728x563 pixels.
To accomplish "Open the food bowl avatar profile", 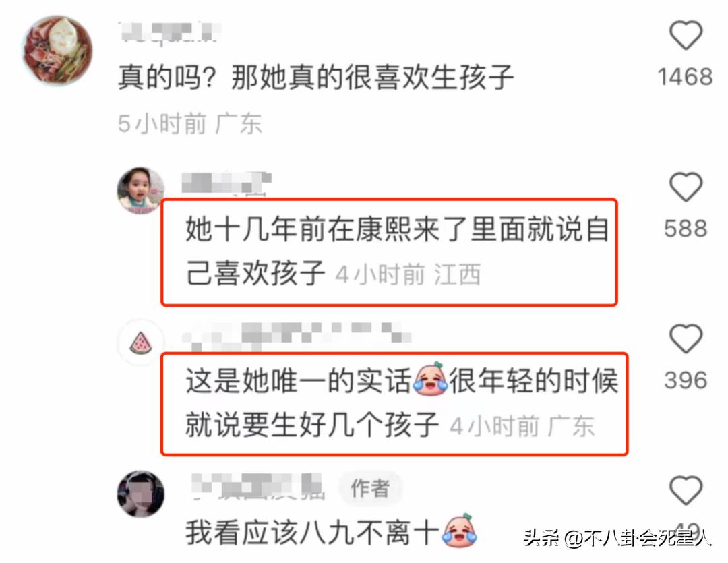I will click(x=57, y=50).
